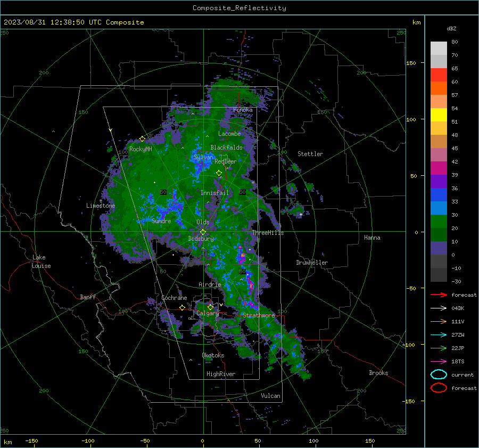The height and width of the screenshot is (448, 479).
Task: Select the Didsbury label
Action: 201,239
